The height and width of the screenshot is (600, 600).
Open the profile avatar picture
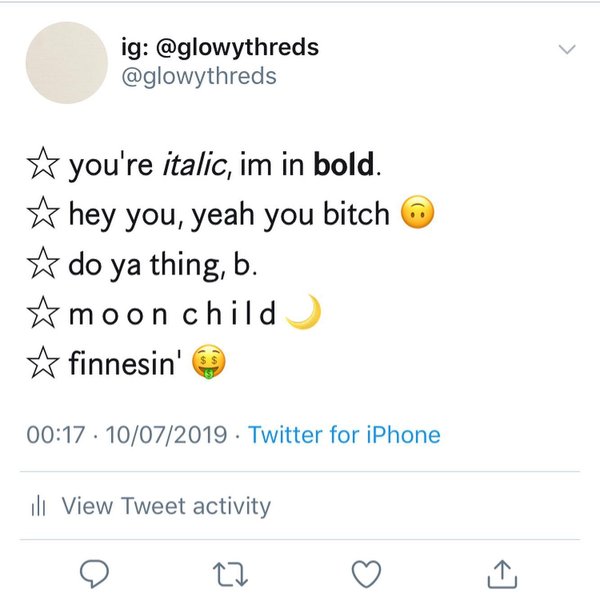click(66, 62)
